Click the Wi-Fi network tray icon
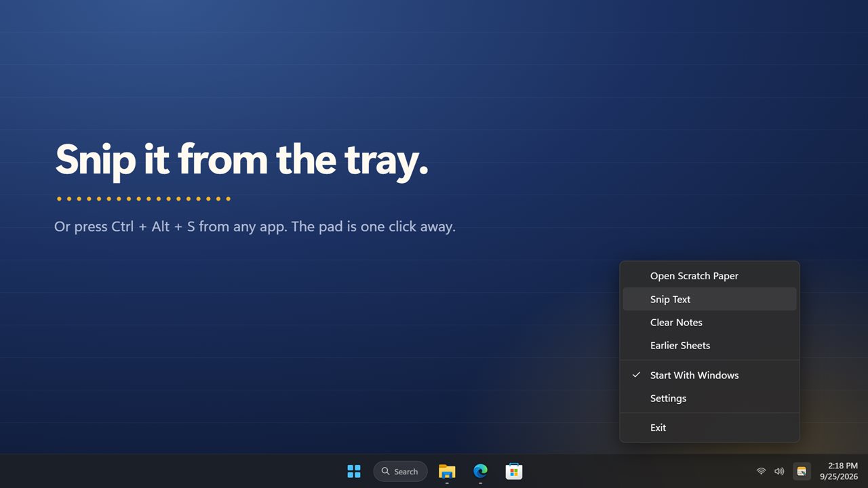 pos(761,471)
